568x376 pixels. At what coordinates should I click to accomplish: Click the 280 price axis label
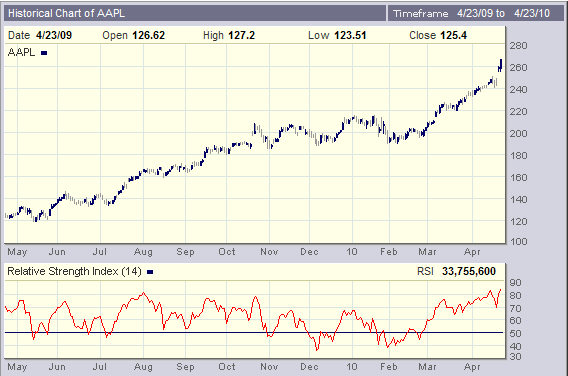[x=518, y=46]
